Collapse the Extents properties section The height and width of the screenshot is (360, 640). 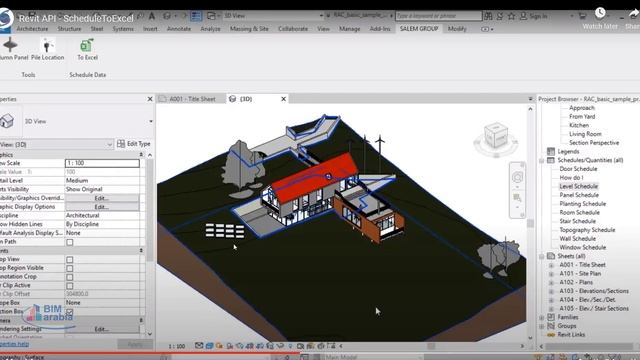pos(141,251)
